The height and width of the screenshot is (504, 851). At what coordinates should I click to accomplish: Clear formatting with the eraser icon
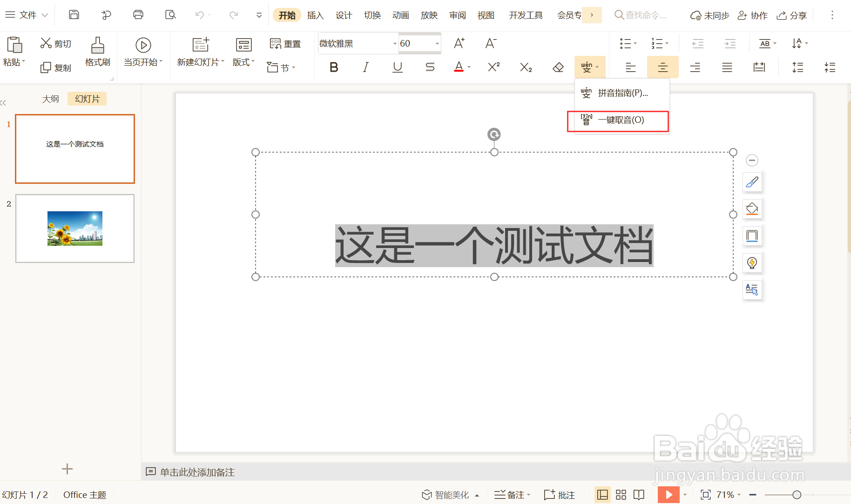click(558, 67)
